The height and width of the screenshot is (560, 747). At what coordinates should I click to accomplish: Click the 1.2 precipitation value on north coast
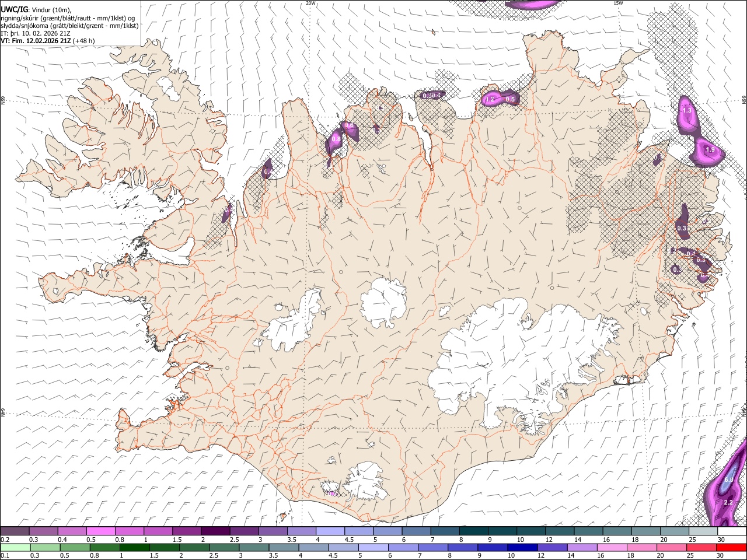(x=490, y=100)
